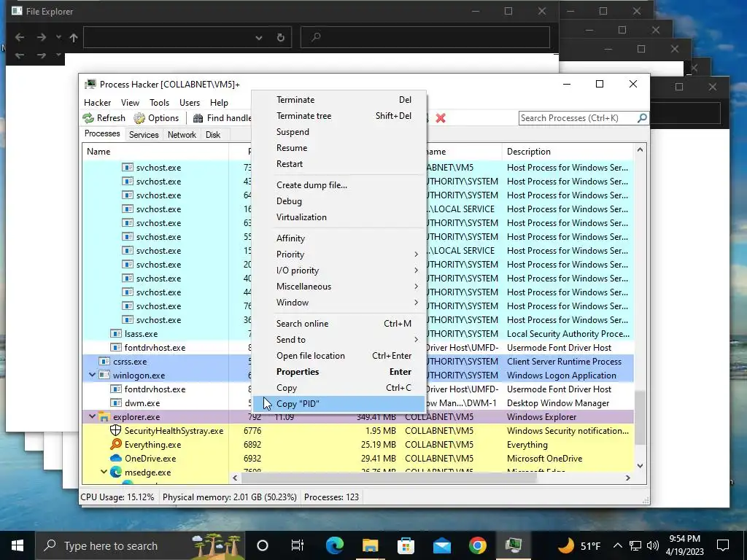747x560 pixels.
Task: Open the Hacker menu
Action: pos(97,102)
